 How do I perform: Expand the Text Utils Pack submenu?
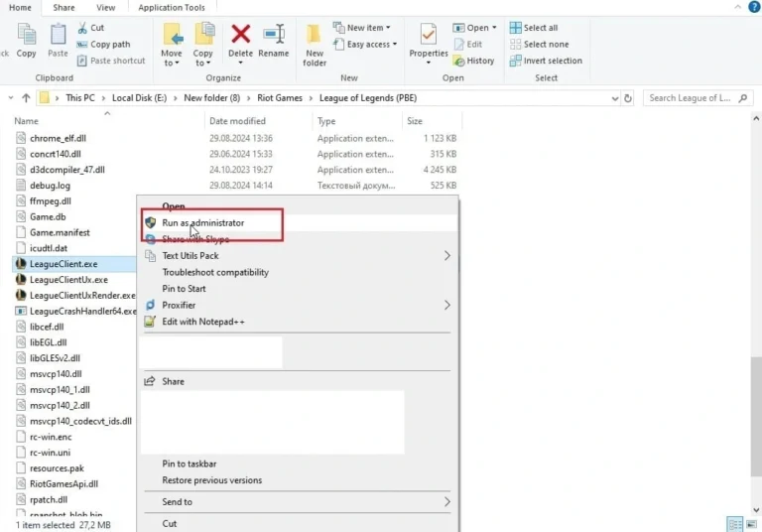(x=446, y=256)
